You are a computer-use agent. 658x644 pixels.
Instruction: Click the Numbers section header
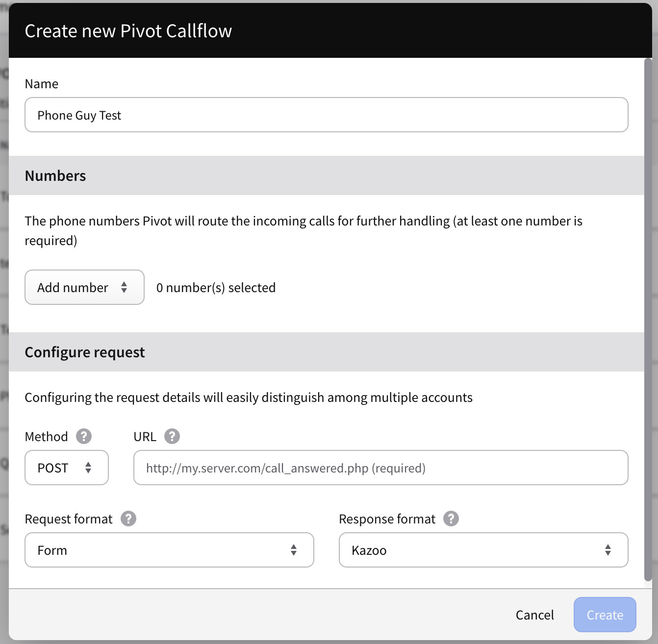coord(55,176)
